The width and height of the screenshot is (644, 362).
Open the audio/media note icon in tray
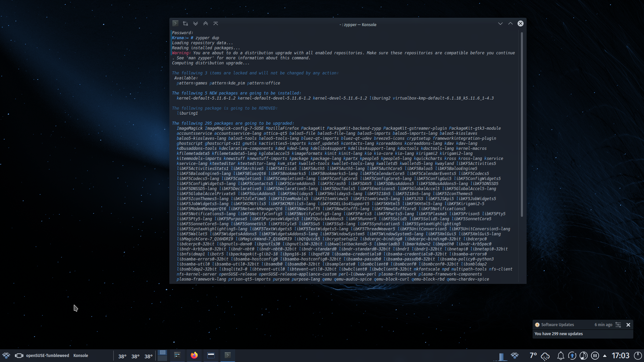point(584,356)
